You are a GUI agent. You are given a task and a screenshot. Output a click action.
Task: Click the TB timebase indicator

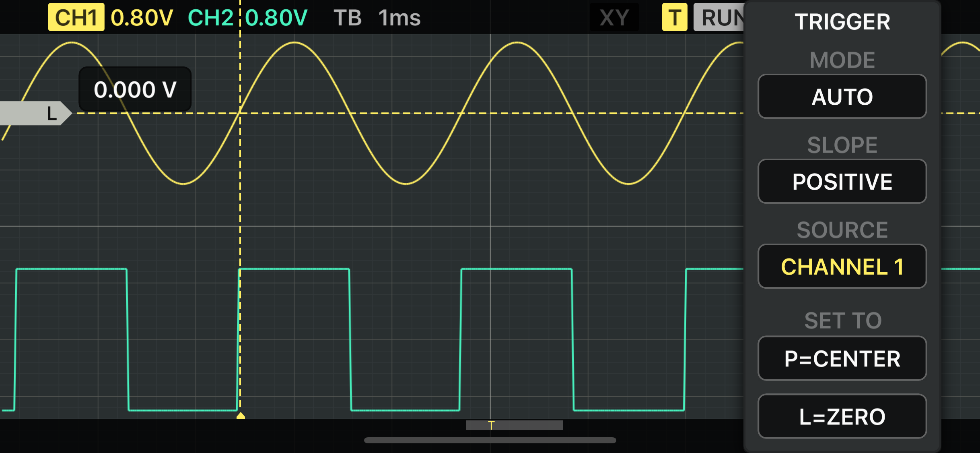pos(347,17)
